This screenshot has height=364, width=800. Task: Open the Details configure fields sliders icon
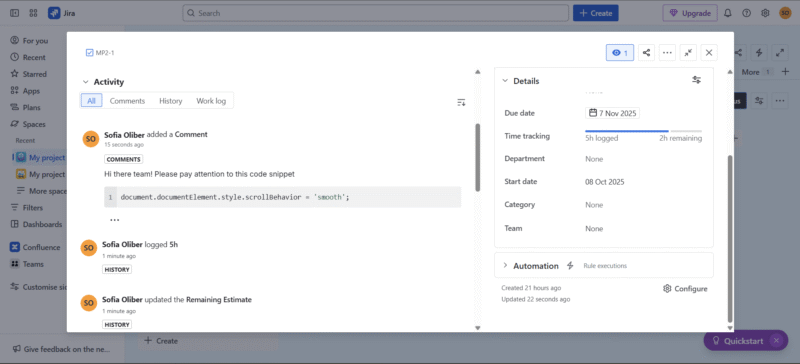pos(696,80)
